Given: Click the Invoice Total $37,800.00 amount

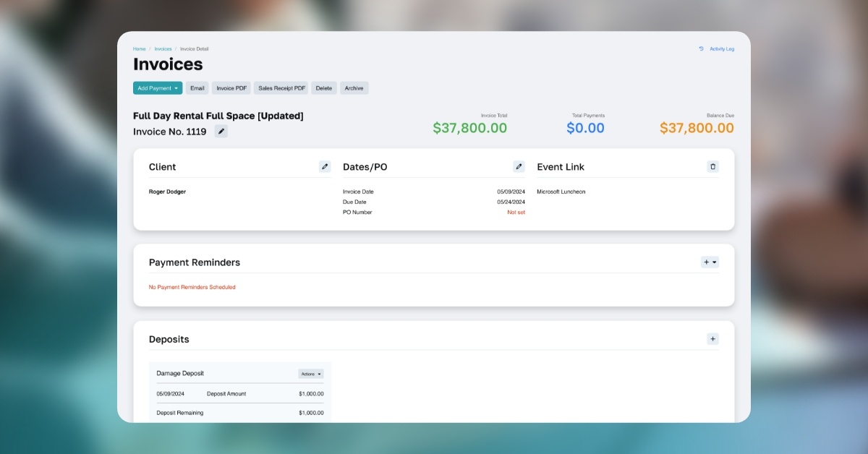Looking at the screenshot, I should coord(470,128).
